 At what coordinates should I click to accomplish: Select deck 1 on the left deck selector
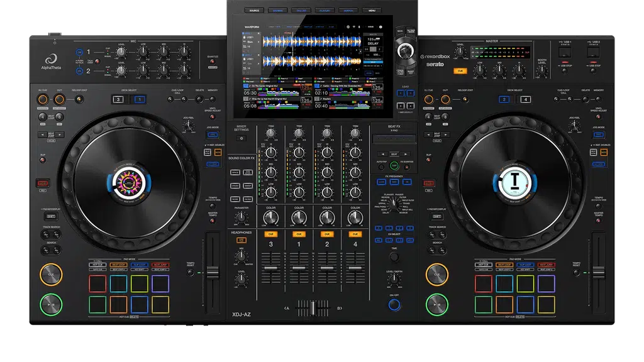point(140,99)
